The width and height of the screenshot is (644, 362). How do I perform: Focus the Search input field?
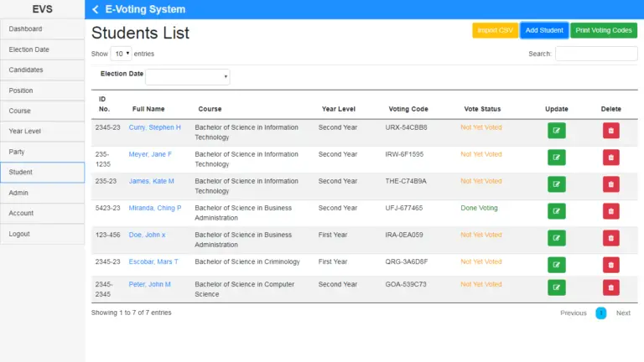coord(595,54)
